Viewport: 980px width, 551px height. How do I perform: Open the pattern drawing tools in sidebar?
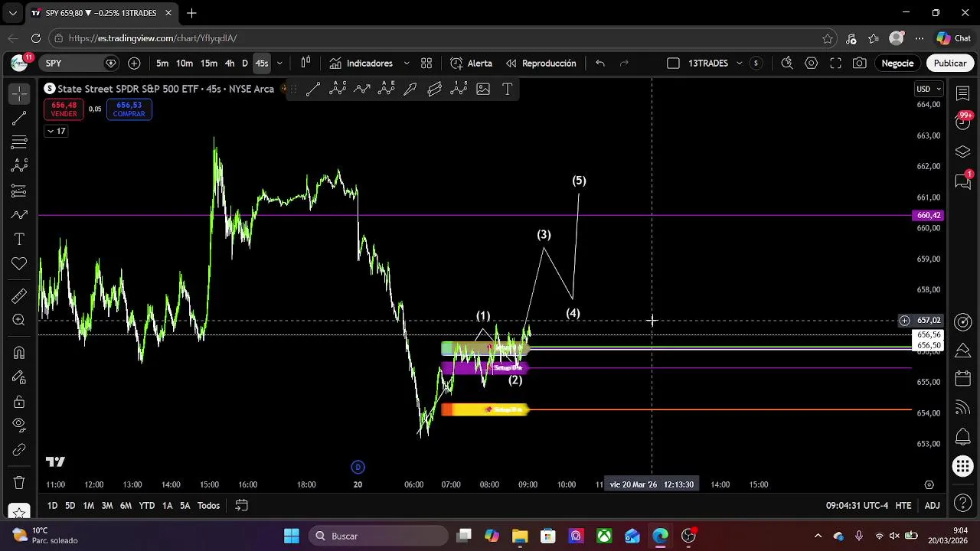coord(19,166)
